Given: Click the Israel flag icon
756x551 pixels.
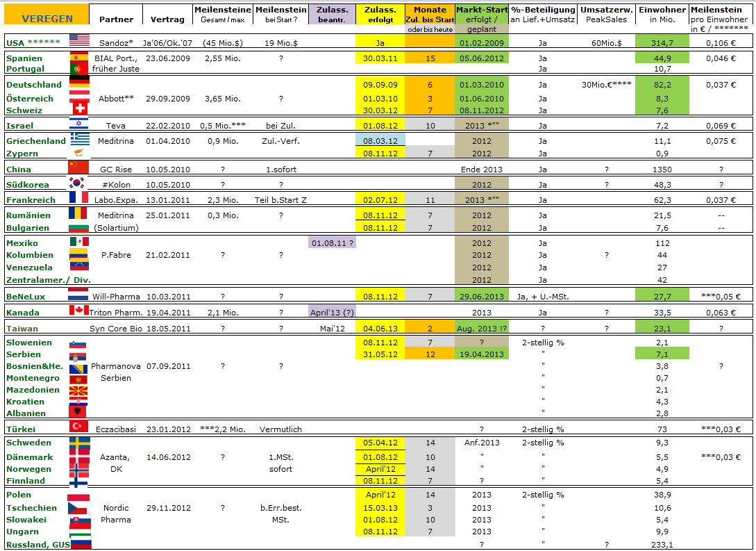Looking at the screenshot, I should (x=79, y=124).
